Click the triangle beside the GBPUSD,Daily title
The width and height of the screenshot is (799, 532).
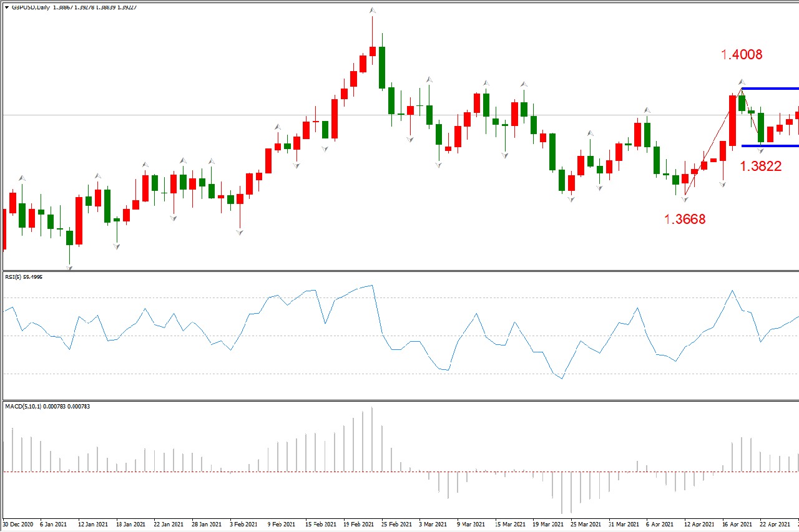pos(6,7)
